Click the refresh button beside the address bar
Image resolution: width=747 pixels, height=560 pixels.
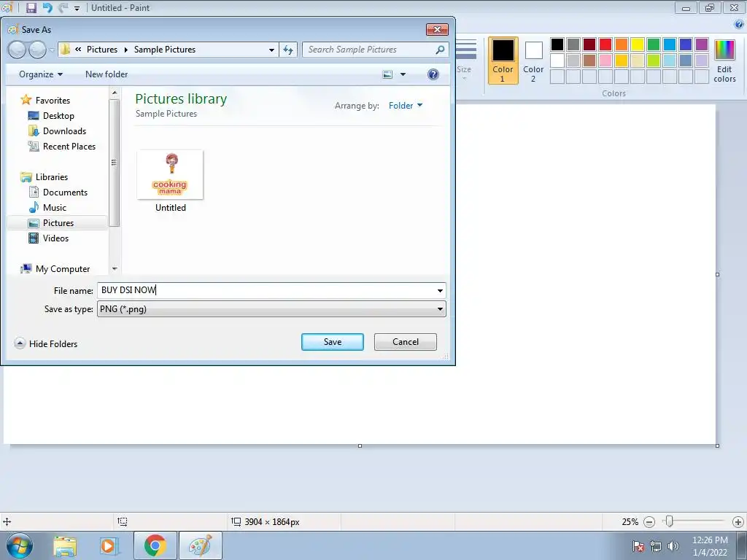click(x=288, y=50)
